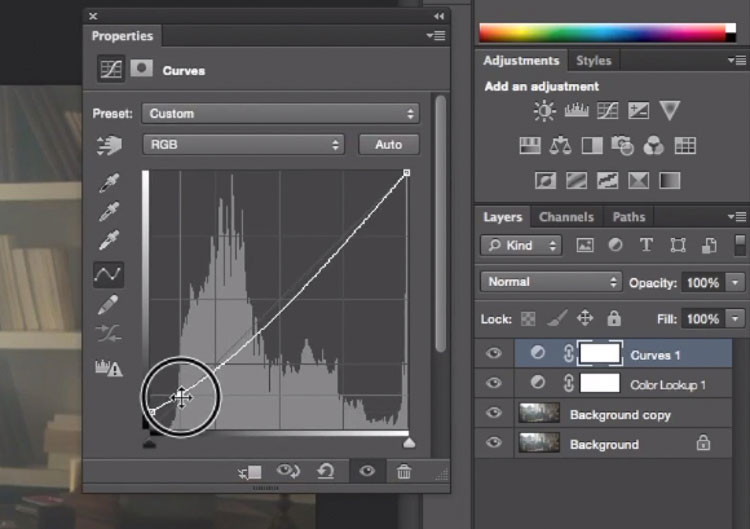Switch to the Channels tab
750x529 pixels.
pos(566,217)
